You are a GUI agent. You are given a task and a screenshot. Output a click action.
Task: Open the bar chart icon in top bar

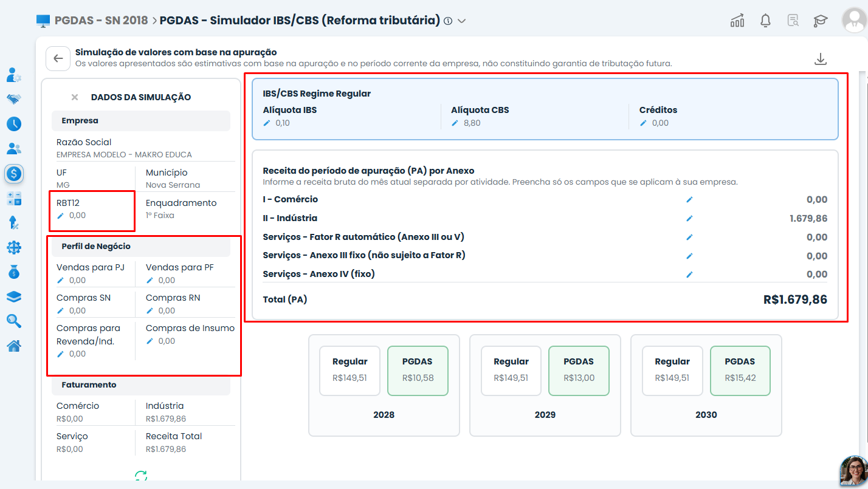click(737, 21)
